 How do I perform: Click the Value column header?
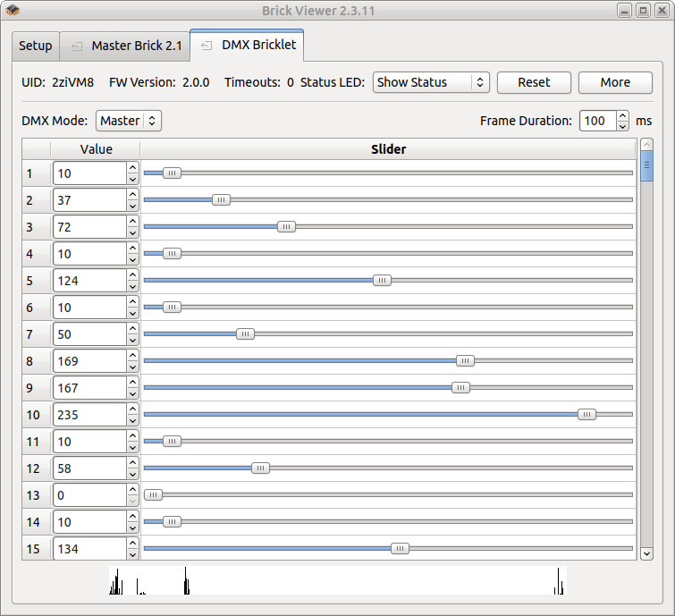[x=96, y=149]
